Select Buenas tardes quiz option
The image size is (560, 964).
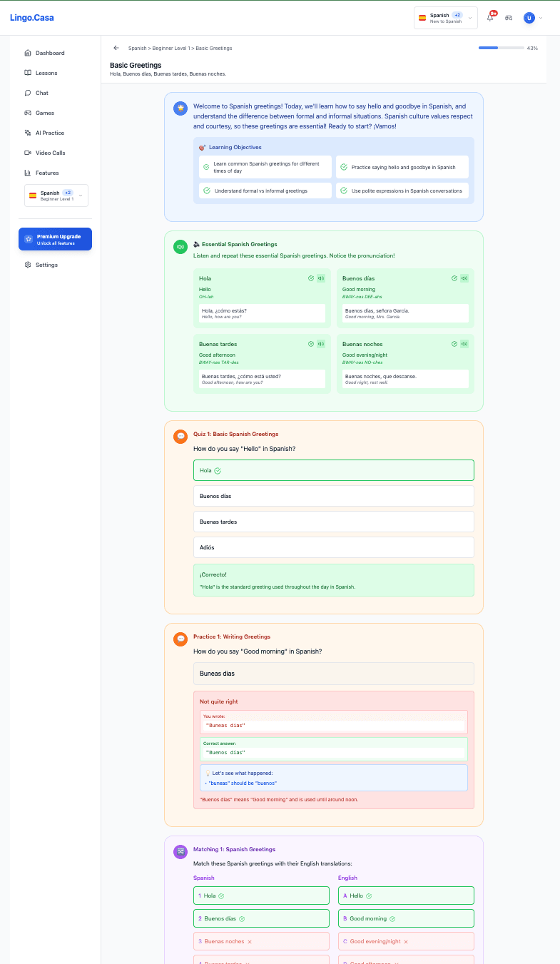pos(333,522)
